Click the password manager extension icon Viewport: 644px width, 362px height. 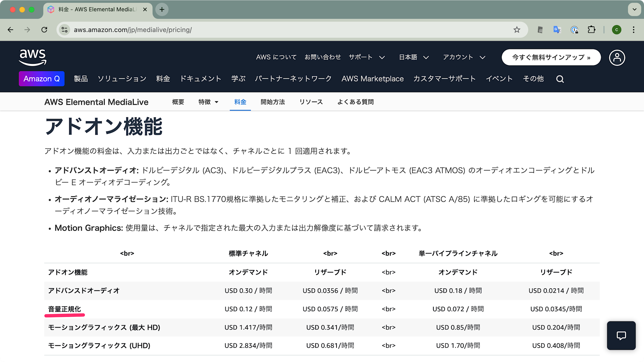(574, 30)
